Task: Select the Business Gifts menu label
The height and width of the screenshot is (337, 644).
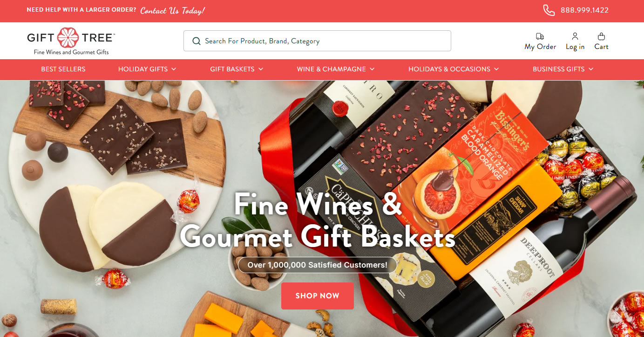Action: click(559, 69)
